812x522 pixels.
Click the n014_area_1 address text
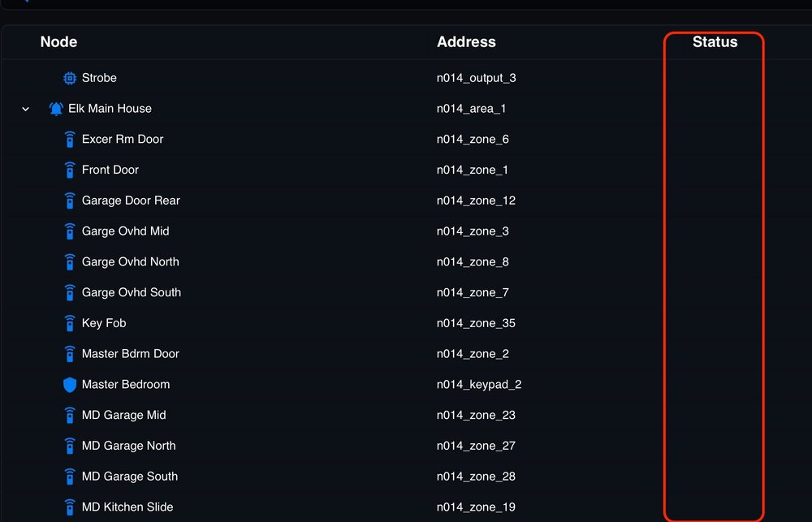click(x=473, y=108)
